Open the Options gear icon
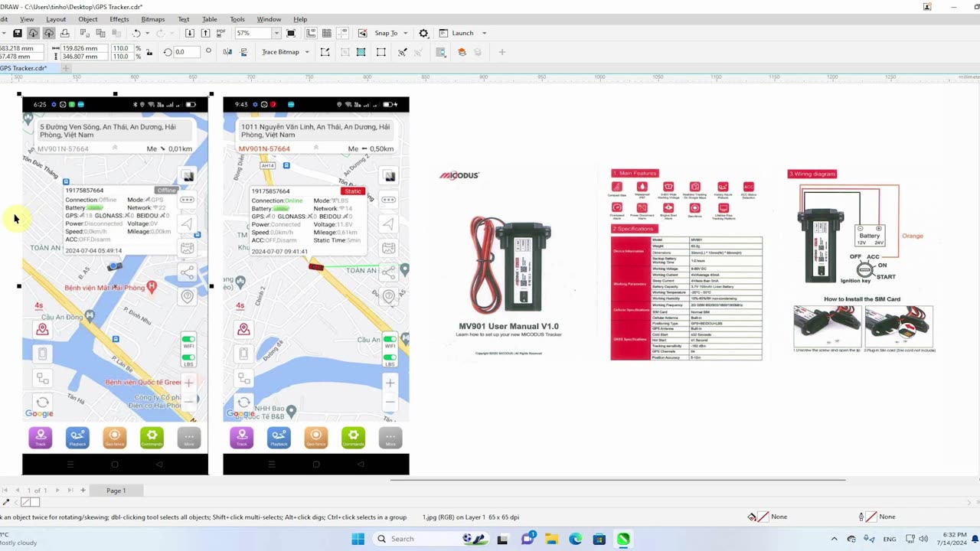980x551 pixels. tap(423, 33)
